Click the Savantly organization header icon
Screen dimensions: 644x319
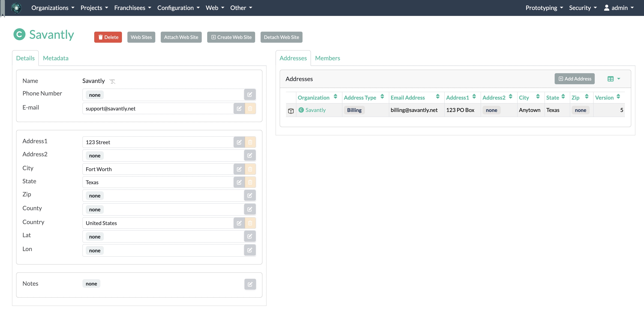coord(19,34)
